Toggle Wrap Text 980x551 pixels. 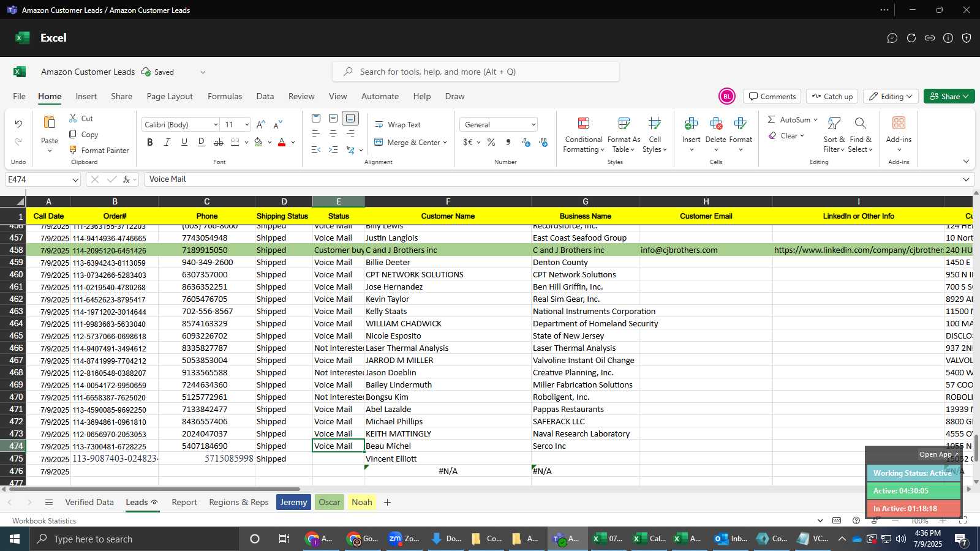click(x=398, y=124)
